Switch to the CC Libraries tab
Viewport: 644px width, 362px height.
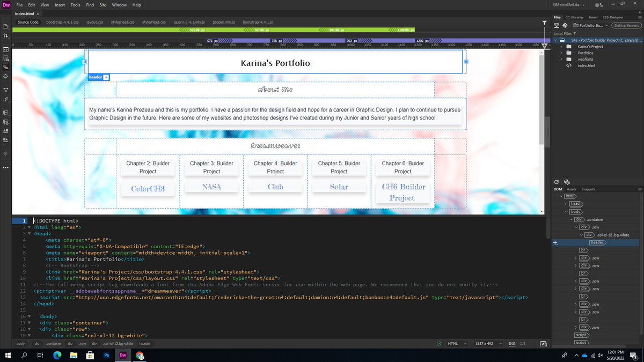click(x=574, y=17)
